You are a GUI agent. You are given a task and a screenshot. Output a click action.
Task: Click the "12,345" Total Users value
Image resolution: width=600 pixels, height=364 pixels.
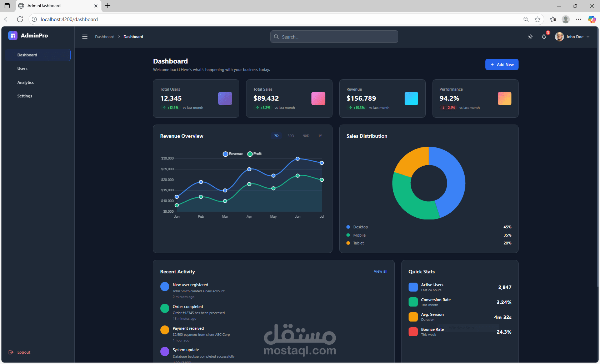171,98
